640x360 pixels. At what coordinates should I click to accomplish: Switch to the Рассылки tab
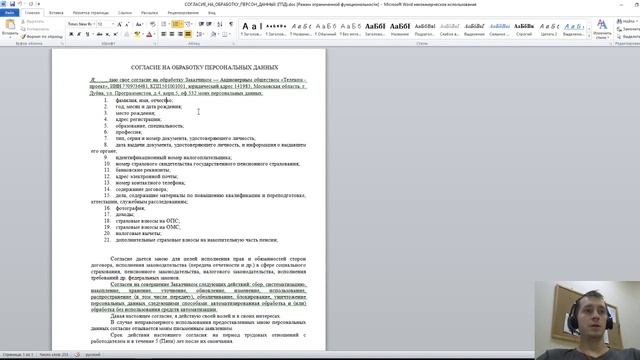149,13
